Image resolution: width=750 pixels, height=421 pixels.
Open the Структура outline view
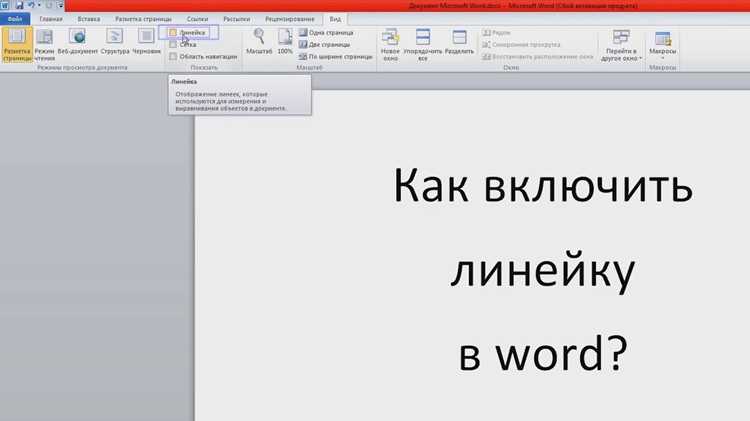point(115,42)
